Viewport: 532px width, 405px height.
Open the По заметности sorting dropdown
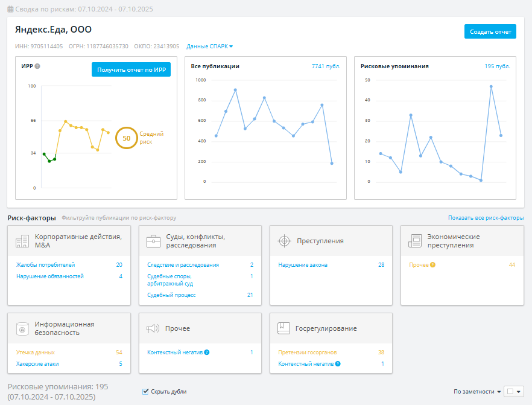point(477,392)
